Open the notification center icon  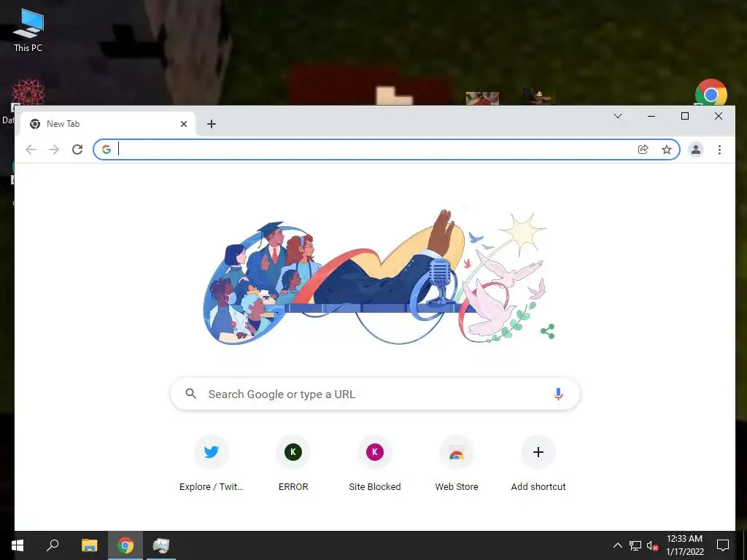(x=723, y=545)
